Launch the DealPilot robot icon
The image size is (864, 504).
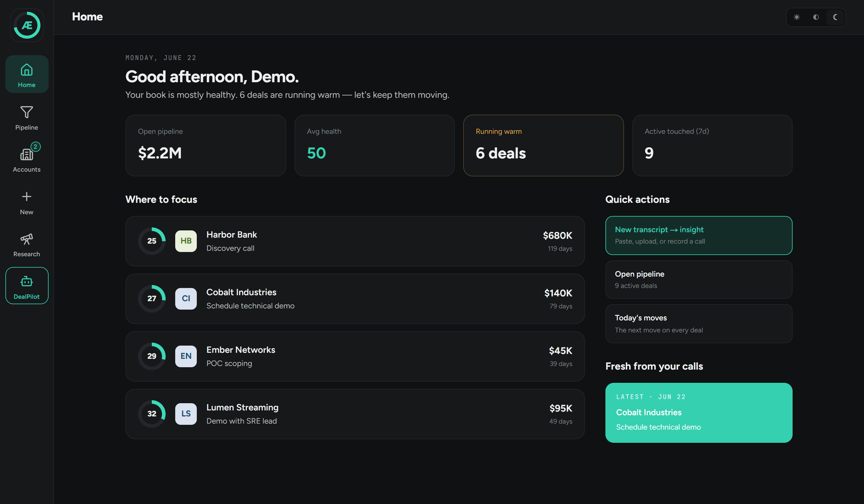tap(27, 281)
